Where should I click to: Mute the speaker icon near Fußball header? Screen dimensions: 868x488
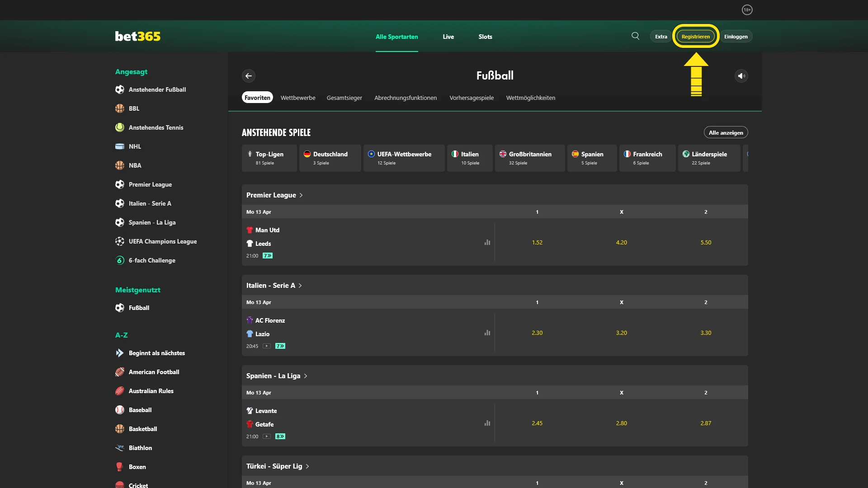pos(741,76)
